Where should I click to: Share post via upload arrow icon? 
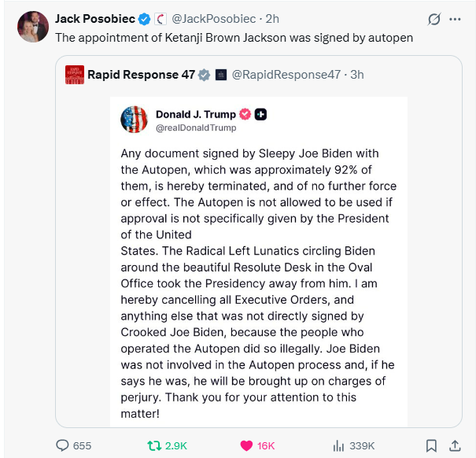[x=455, y=445]
